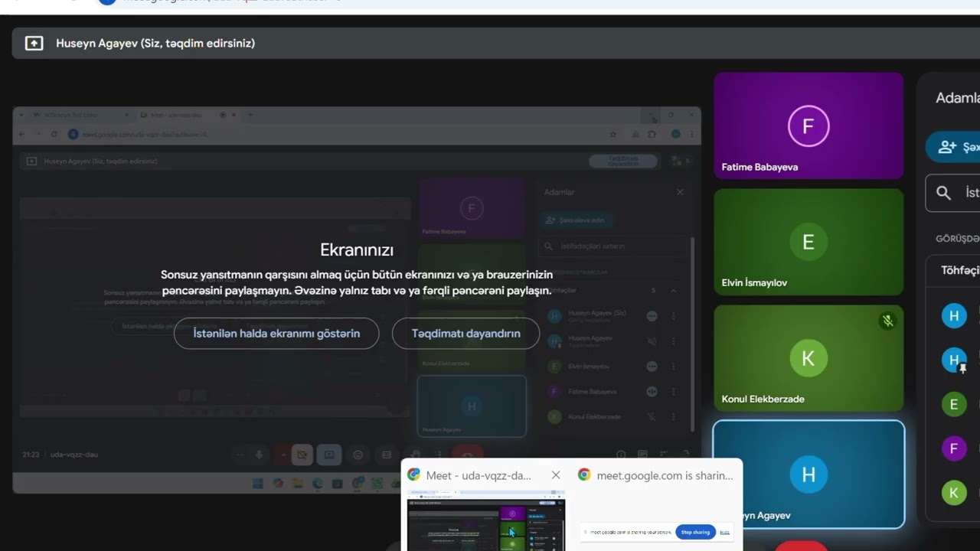Close the mirrored Adamlar panel with the X
This screenshot has height=551, width=980.
point(680,192)
